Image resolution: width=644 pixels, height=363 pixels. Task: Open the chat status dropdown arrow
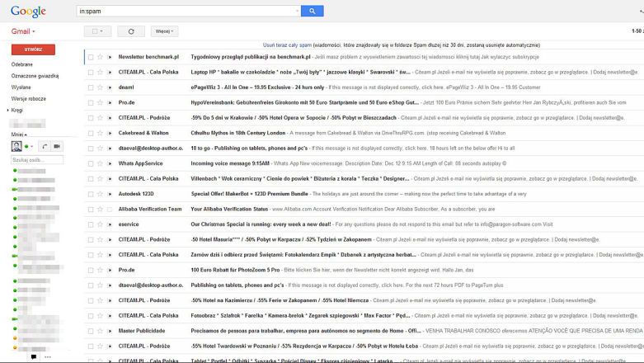[x=31, y=146]
